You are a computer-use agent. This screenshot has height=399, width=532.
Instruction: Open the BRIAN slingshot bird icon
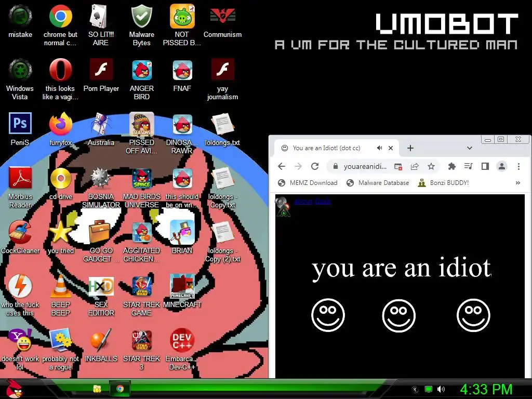182,232
